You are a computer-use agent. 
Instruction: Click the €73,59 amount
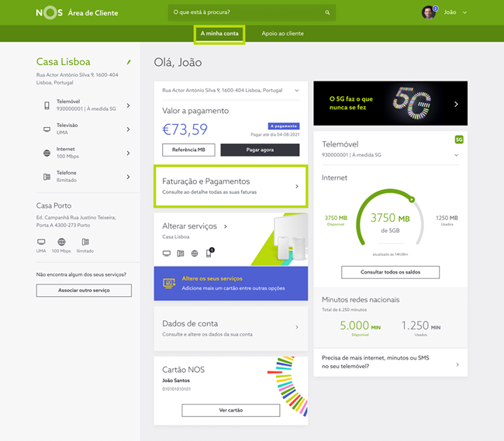click(x=185, y=129)
